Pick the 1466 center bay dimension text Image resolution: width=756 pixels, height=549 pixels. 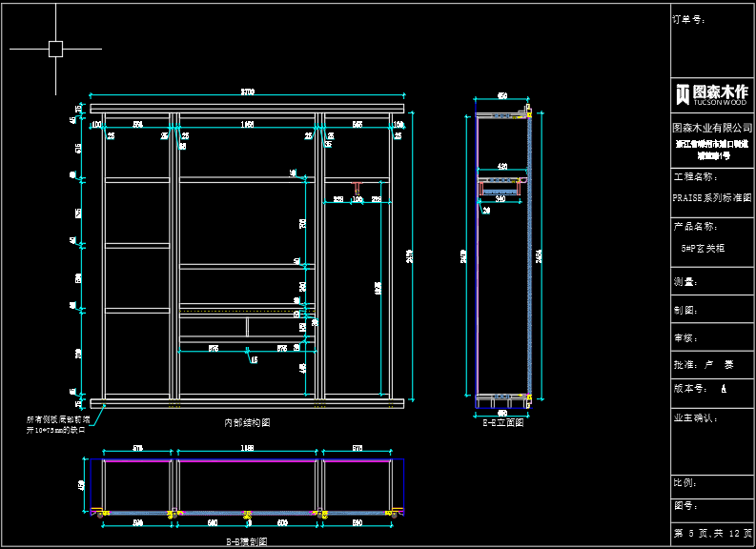tap(247, 124)
